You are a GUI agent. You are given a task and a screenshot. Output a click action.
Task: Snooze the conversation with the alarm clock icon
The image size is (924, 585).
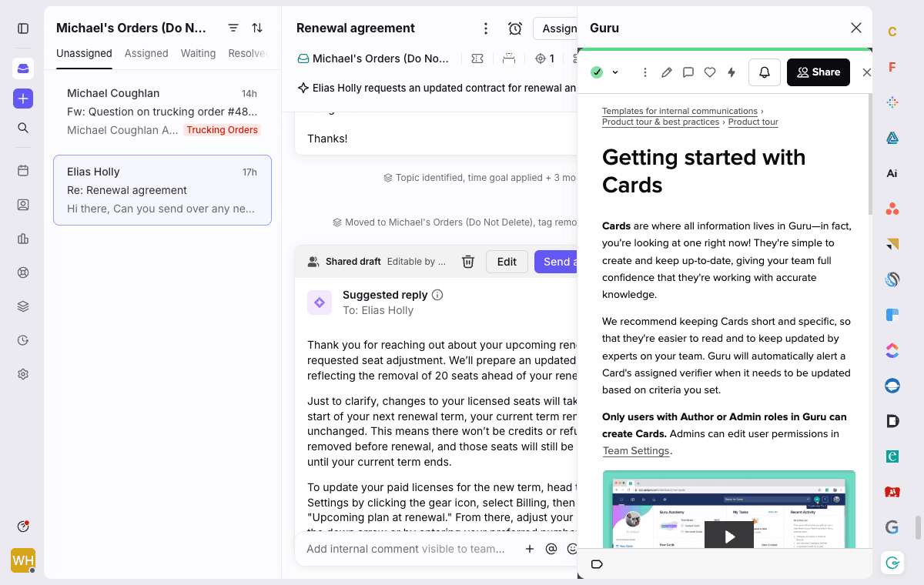514,28
